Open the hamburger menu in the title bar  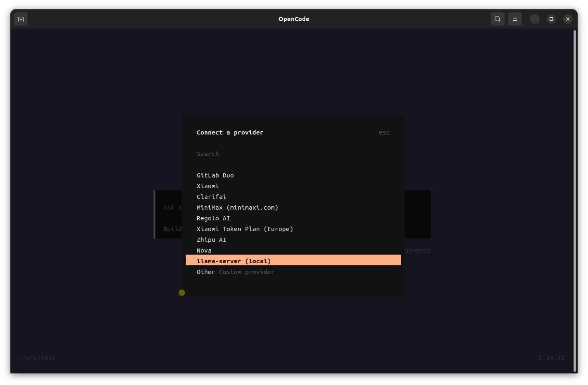(515, 19)
